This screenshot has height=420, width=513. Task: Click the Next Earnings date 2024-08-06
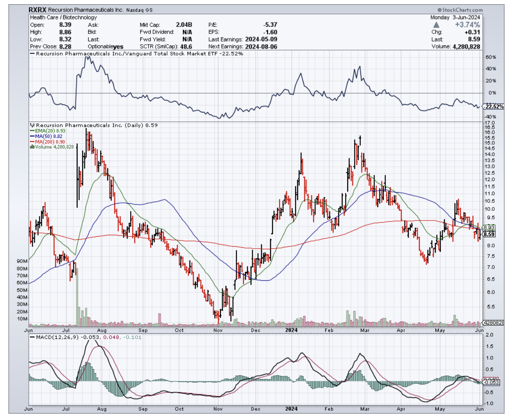[x=260, y=46]
